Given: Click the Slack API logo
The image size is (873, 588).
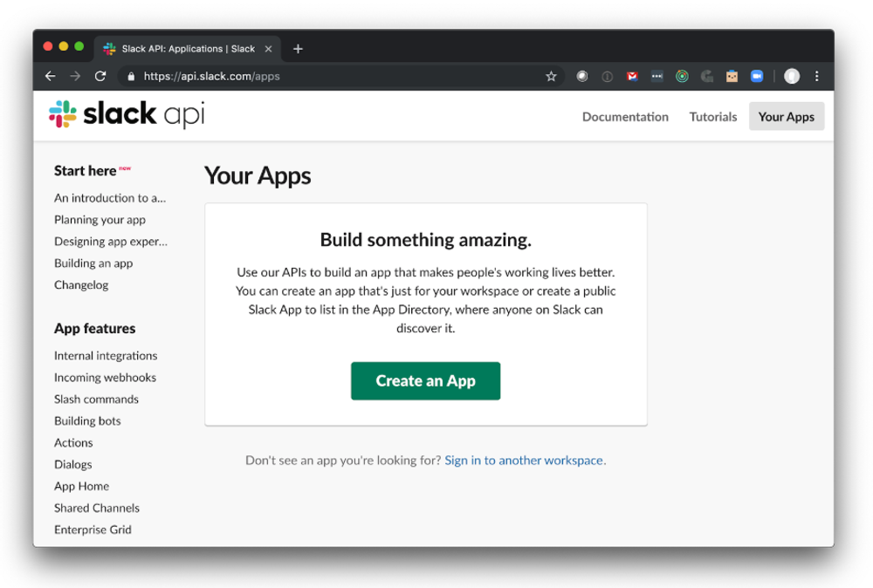Looking at the screenshot, I should [127, 114].
